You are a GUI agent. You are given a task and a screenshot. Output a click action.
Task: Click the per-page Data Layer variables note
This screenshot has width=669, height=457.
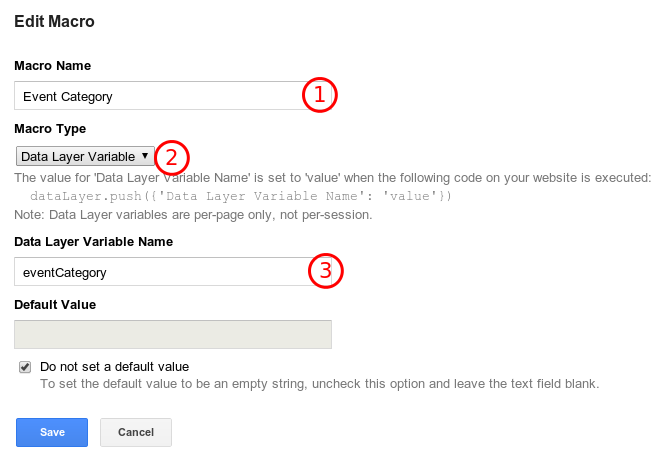coord(193,214)
